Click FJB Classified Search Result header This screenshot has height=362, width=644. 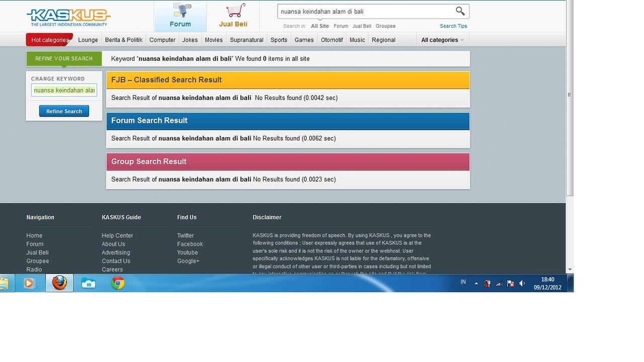coord(288,80)
